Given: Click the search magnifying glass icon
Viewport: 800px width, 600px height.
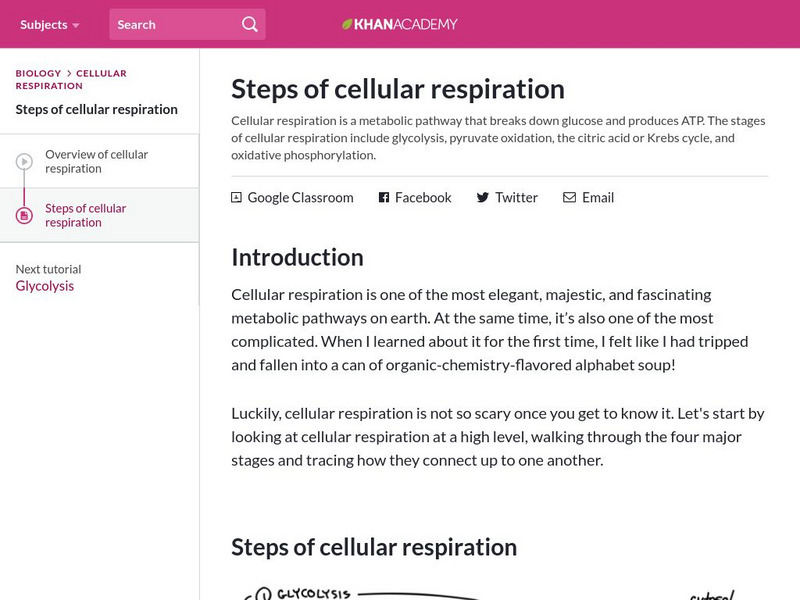Looking at the screenshot, I should pyautogui.click(x=250, y=24).
